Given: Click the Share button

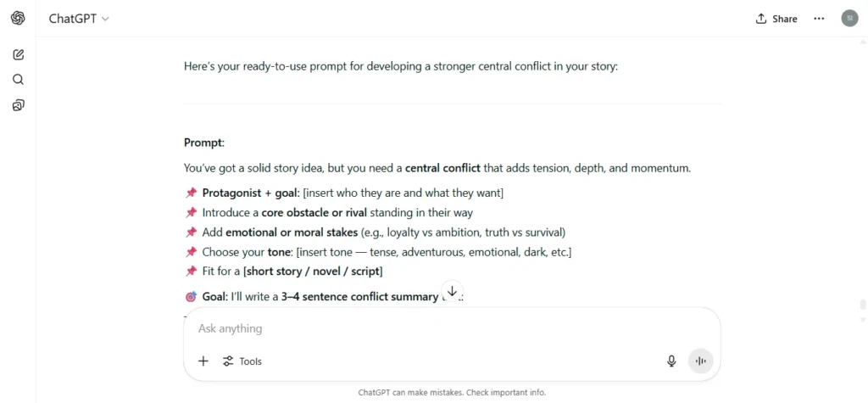Looking at the screenshot, I should click(776, 19).
